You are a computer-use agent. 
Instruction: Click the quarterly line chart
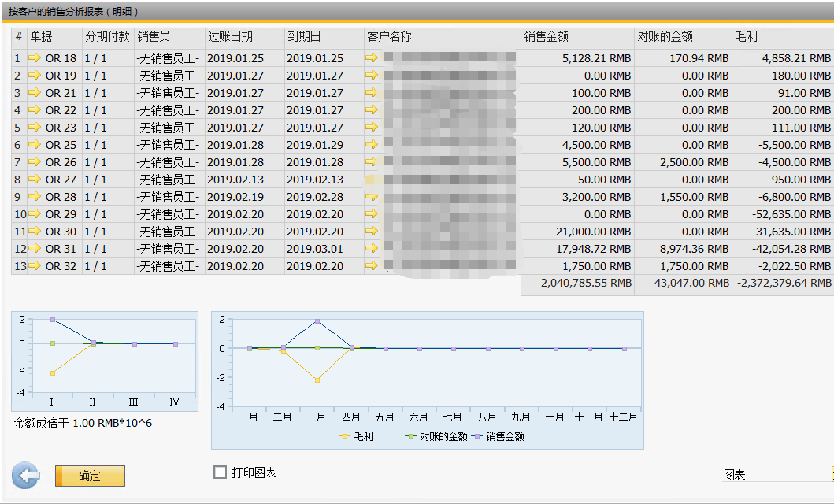[105, 361]
